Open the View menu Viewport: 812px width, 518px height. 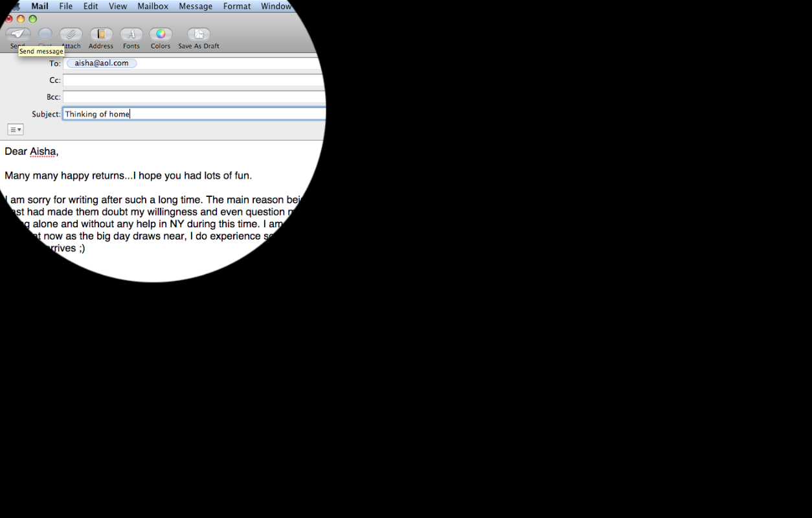118,6
